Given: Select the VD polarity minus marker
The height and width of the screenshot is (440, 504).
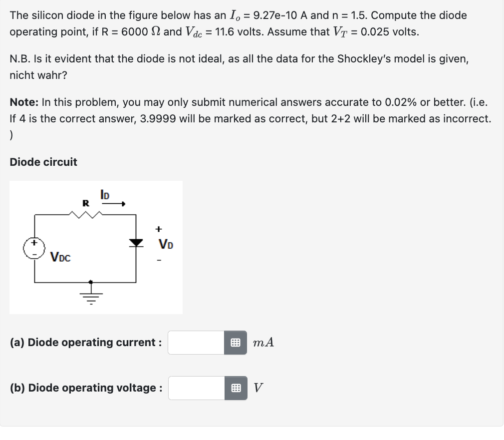Looking at the screenshot, I should coord(158,260).
